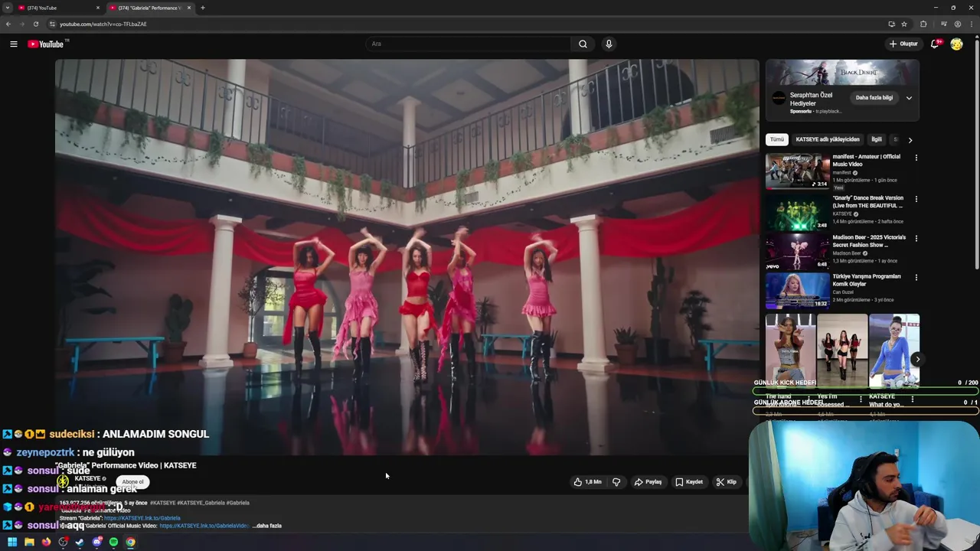Image resolution: width=980 pixels, height=551 pixels.
Task: Open "Gnarly" Dance Break Version thumbnail
Action: tap(797, 212)
